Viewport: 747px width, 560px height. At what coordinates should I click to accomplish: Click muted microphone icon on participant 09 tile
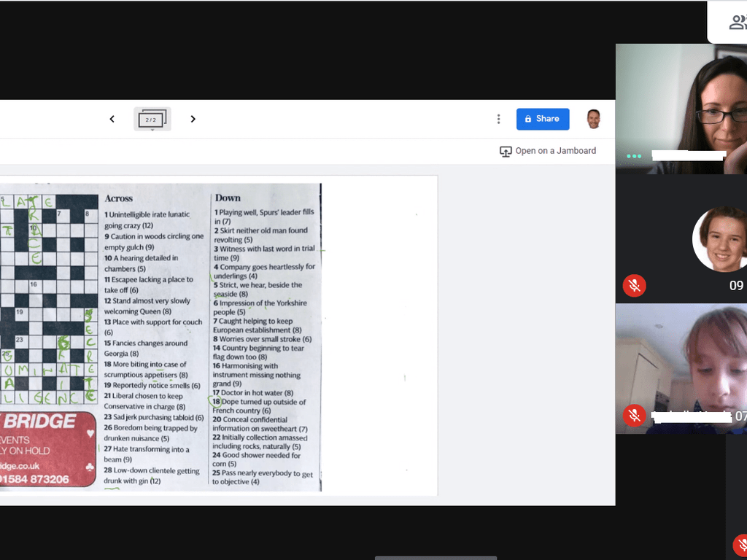click(634, 286)
